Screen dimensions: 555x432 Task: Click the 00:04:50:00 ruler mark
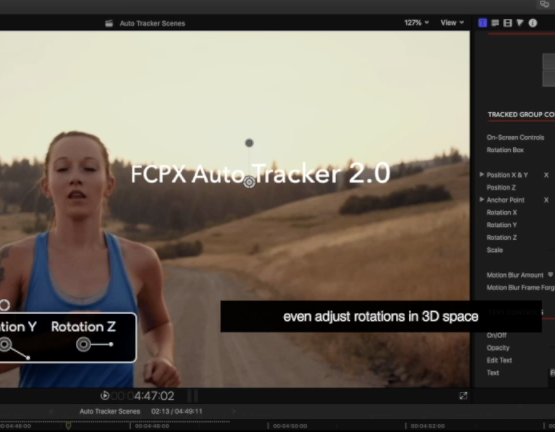click(290, 426)
